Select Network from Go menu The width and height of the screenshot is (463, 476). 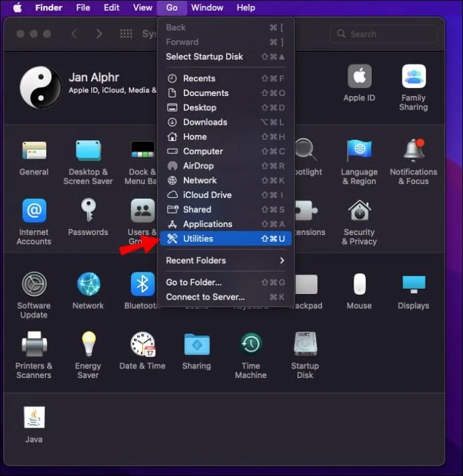pyautogui.click(x=225, y=181)
